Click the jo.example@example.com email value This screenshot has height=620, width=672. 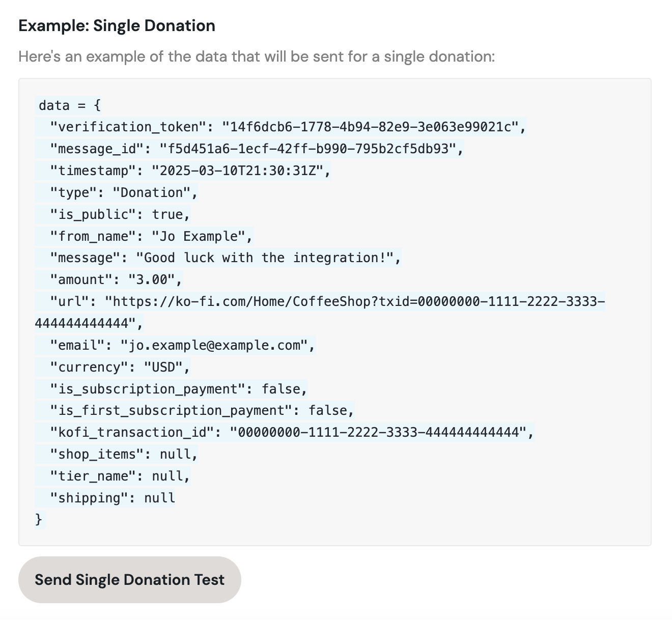tap(214, 345)
